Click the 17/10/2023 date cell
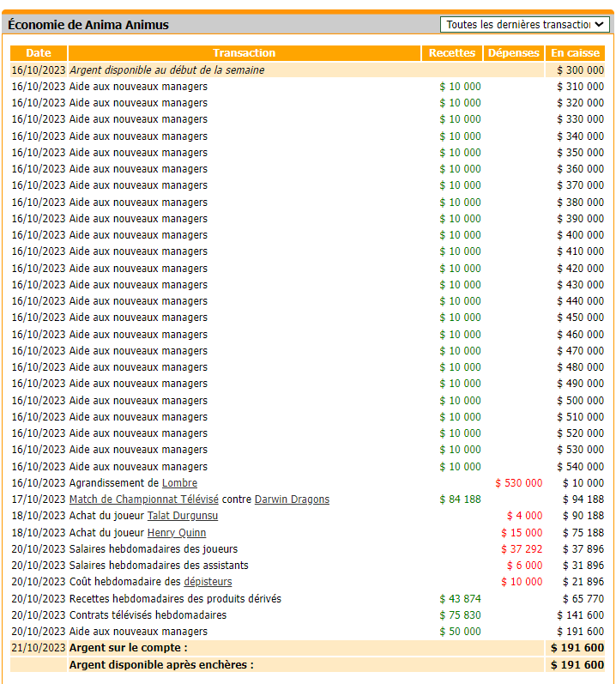 pyautogui.click(x=39, y=499)
